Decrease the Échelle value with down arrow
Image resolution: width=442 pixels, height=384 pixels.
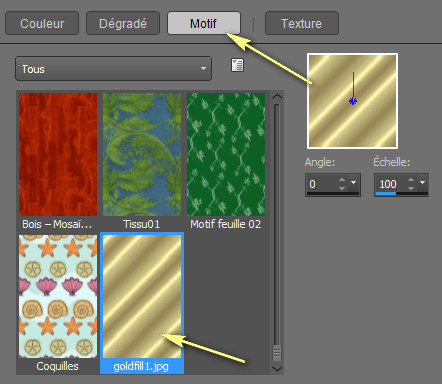click(x=411, y=188)
